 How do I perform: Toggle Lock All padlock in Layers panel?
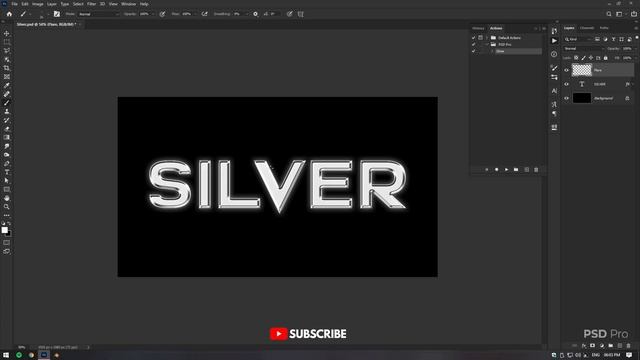605,58
